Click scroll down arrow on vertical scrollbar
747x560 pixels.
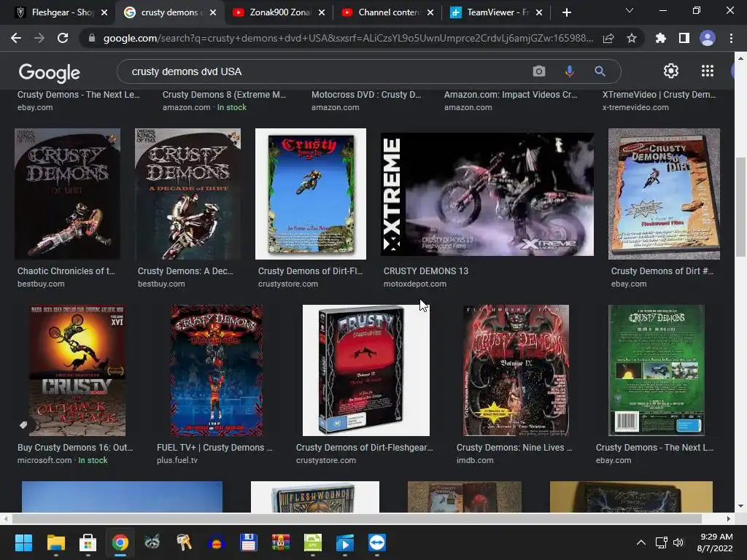click(740, 506)
